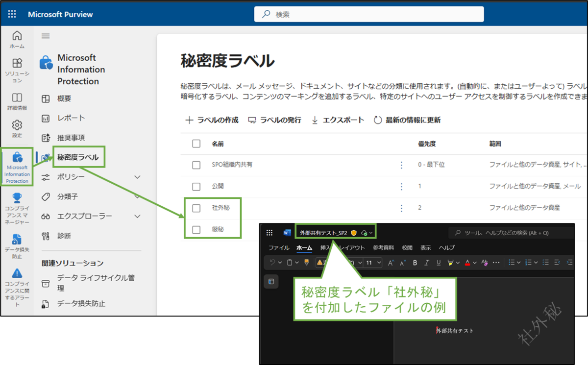Open 分類子 navigation item
The width and height of the screenshot is (588, 365).
[68, 196]
